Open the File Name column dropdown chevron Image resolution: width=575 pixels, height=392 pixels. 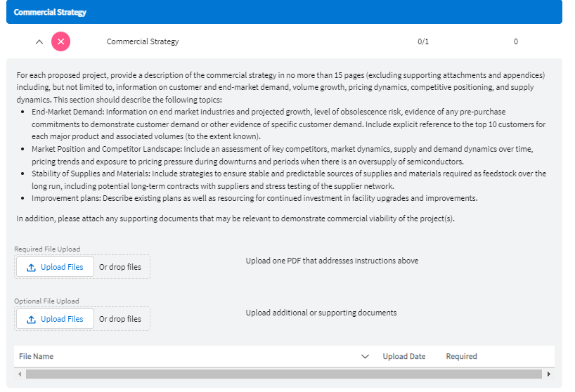(x=365, y=356)
